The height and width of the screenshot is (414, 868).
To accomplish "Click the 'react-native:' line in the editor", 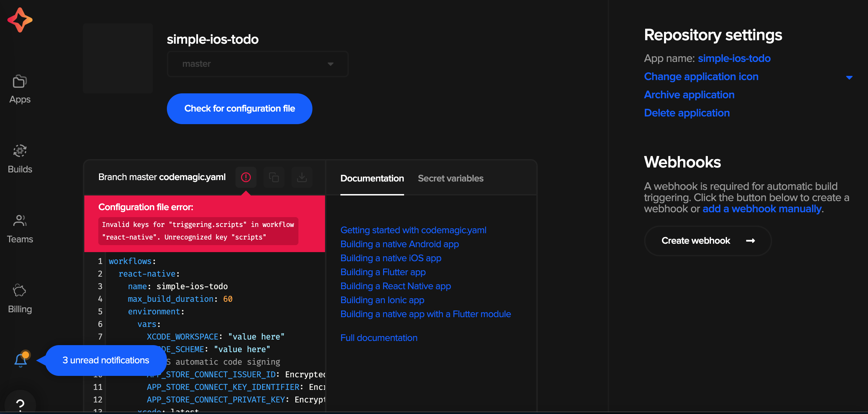I will 149,274.
